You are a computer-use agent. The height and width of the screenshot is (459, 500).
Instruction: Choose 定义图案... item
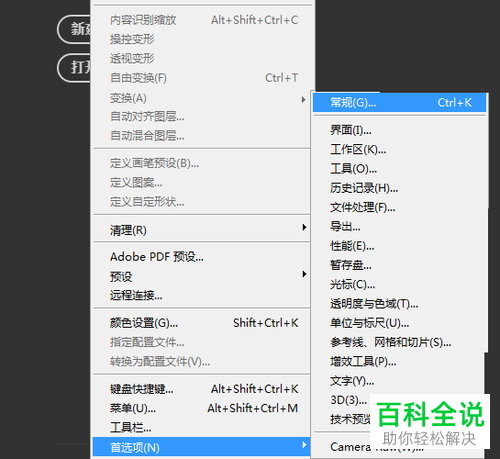[x=202, y=183]
